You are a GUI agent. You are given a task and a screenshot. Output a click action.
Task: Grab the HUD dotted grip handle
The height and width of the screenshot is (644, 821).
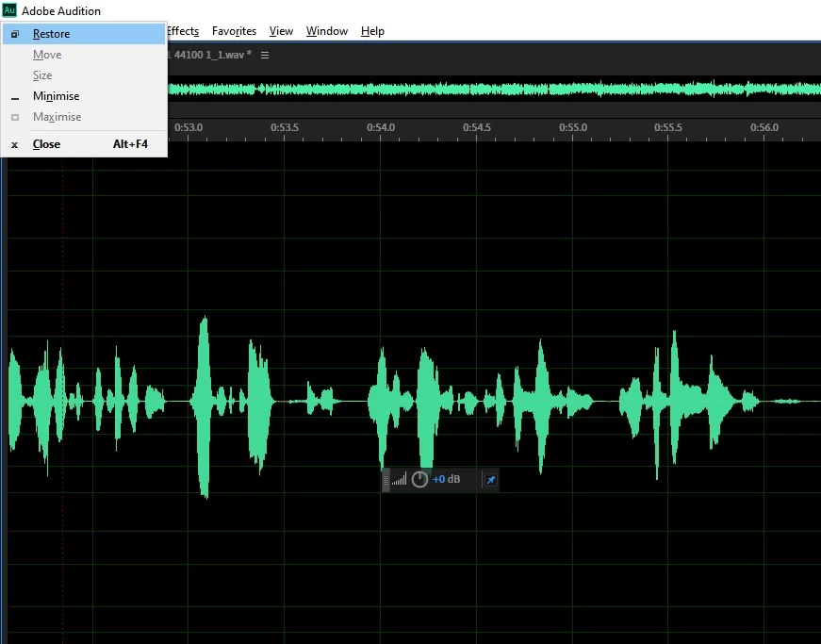click(386, 480)
